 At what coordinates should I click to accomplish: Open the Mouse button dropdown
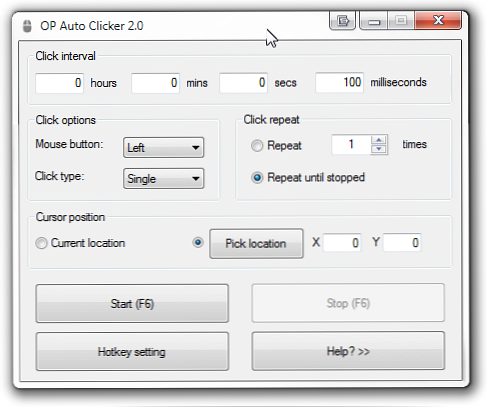(x=163, y=147)
